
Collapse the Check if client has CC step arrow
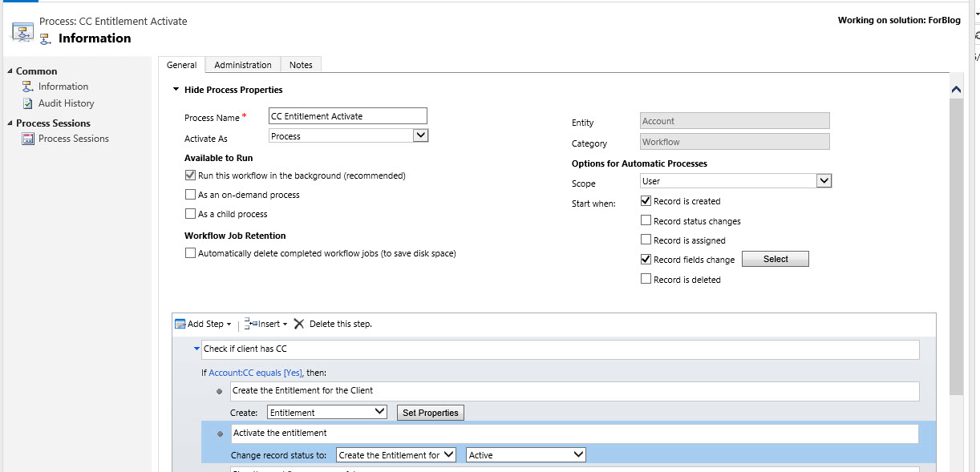(x=196, y=349)
